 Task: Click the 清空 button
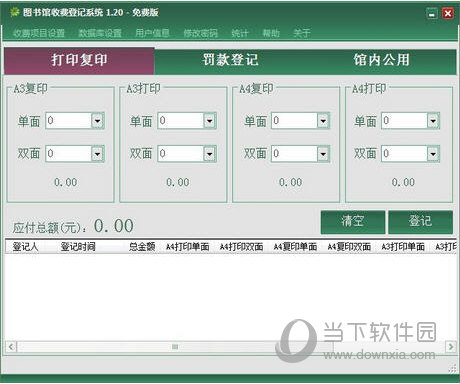tap(353, 222)
